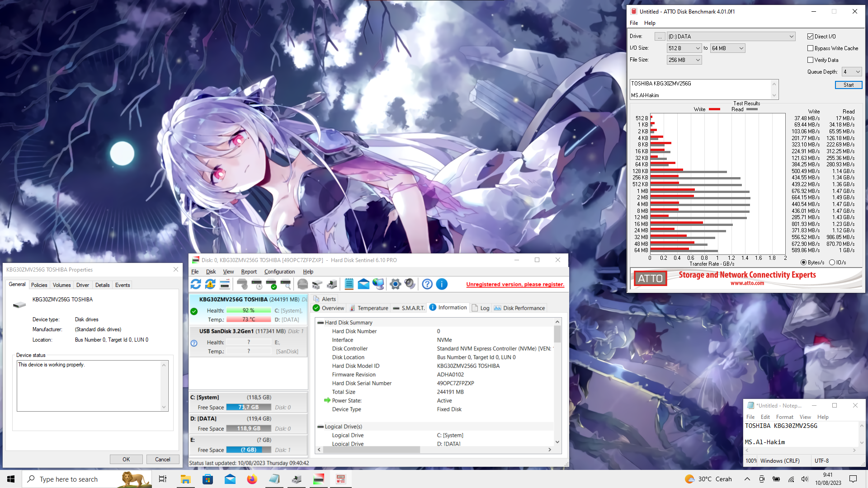The image size is (868, 488).
Task: Open Microsoft Store from the taskbar
Action: coord(208,479)
